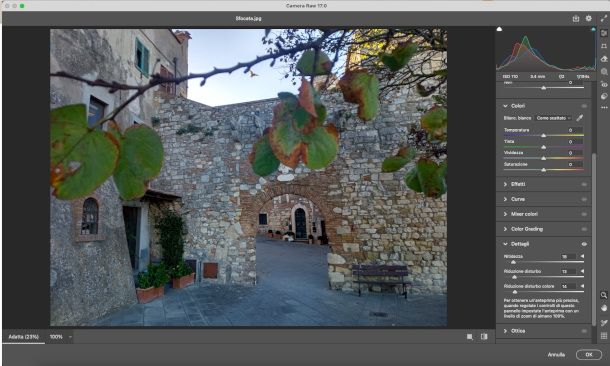Select the Crop tool icon
Image resolution: width=610 pixels, height=366 pixels.
click(604, 46)
